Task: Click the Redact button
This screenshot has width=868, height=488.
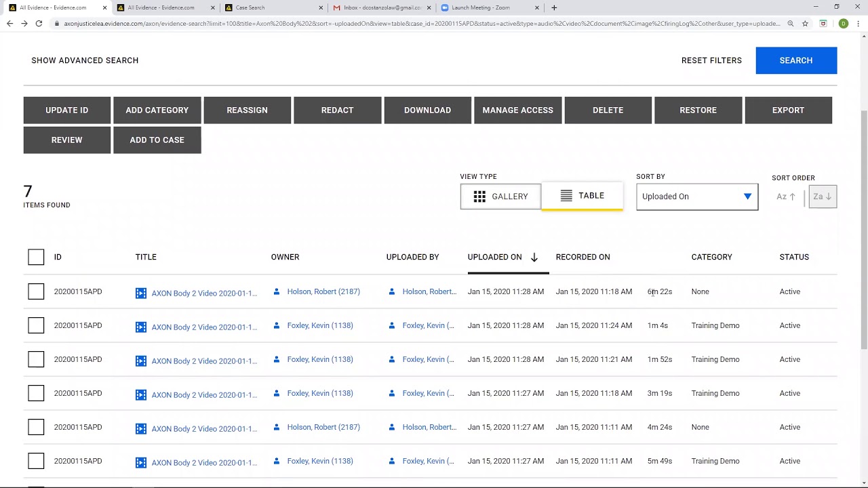Action: click(x=338, y=110)
